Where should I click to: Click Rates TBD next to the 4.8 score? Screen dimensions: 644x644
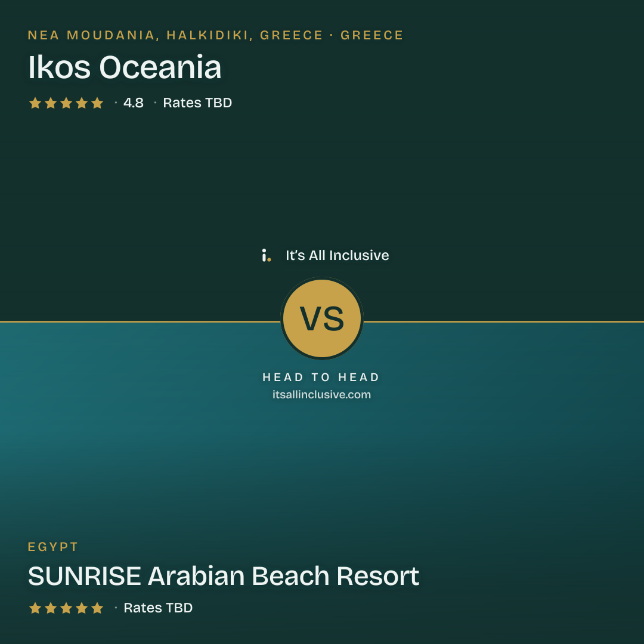pyautogui.click(x=197, y=103)
